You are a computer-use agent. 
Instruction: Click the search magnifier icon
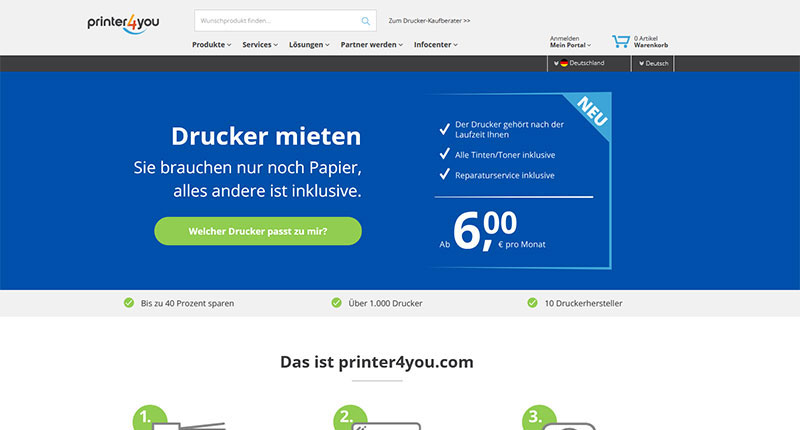365,20
